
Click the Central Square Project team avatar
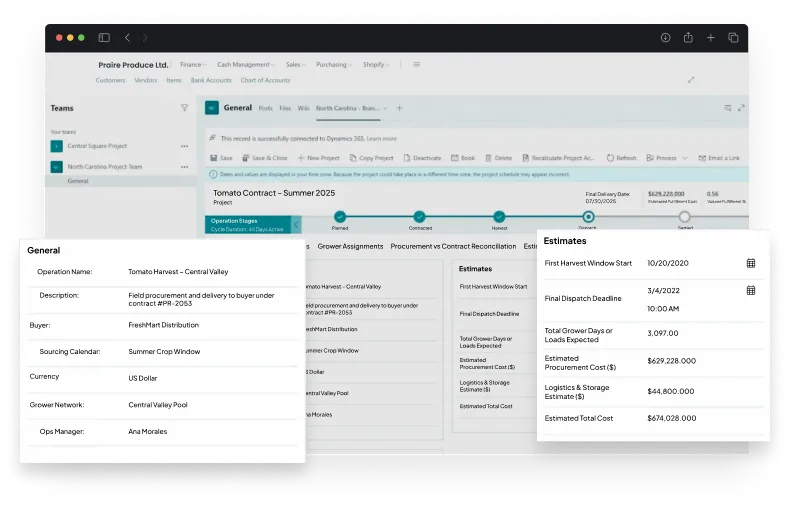(x=57, y=146)
